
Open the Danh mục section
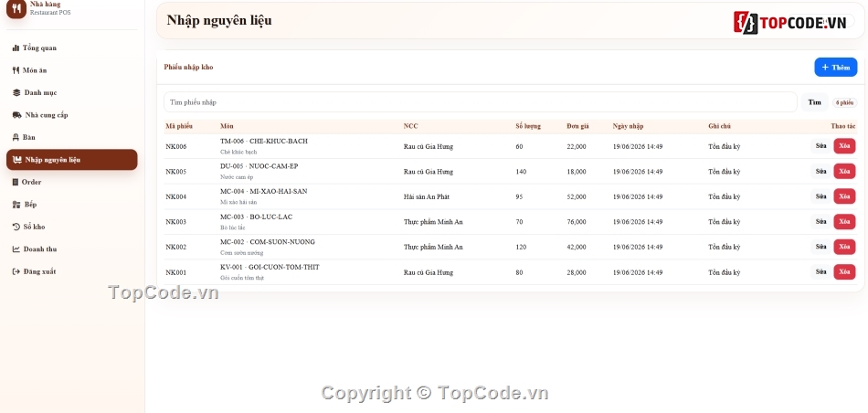pyautogui.click(x=72, y=92)
